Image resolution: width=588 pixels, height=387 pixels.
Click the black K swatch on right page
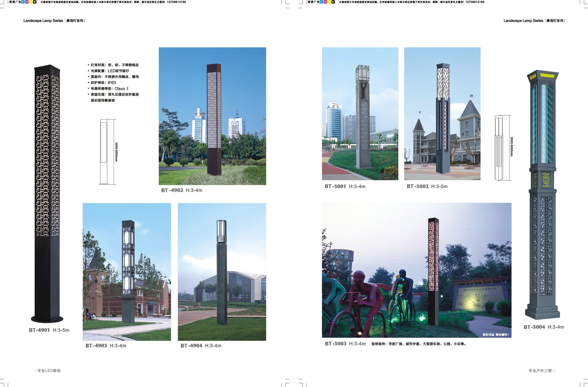point(333,2)
